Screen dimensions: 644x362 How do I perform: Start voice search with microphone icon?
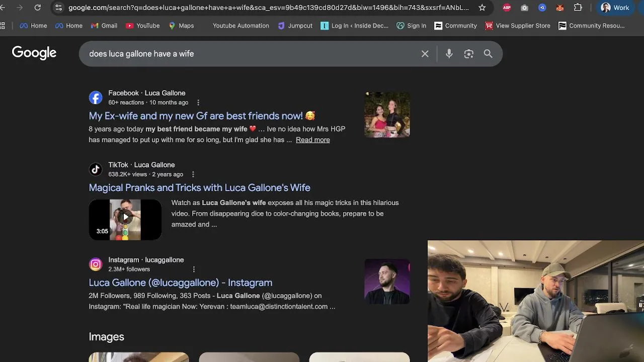point(449,54)
